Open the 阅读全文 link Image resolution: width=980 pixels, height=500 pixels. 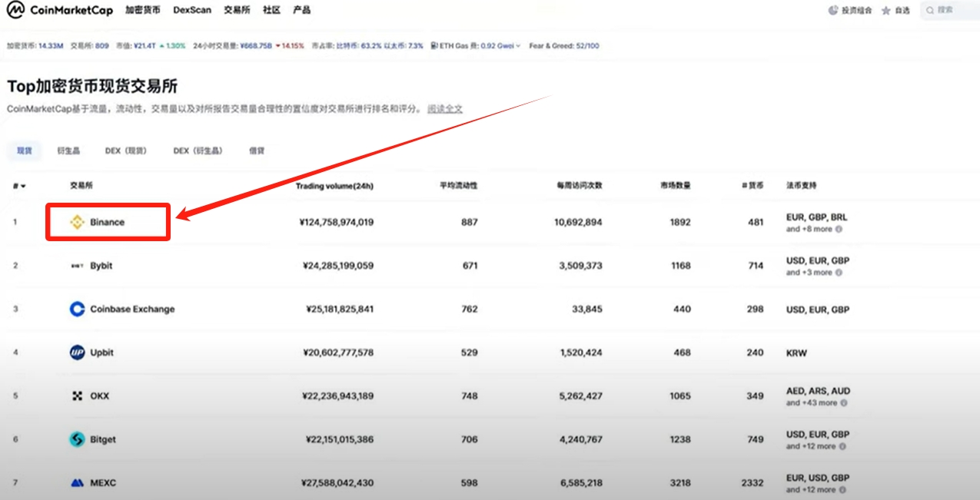point(445,109)
